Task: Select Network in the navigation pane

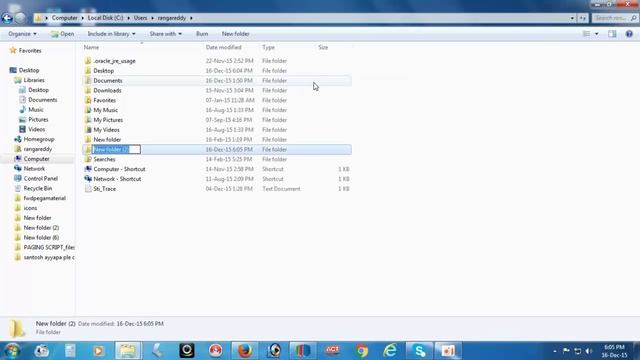Action: coord(34,169)
